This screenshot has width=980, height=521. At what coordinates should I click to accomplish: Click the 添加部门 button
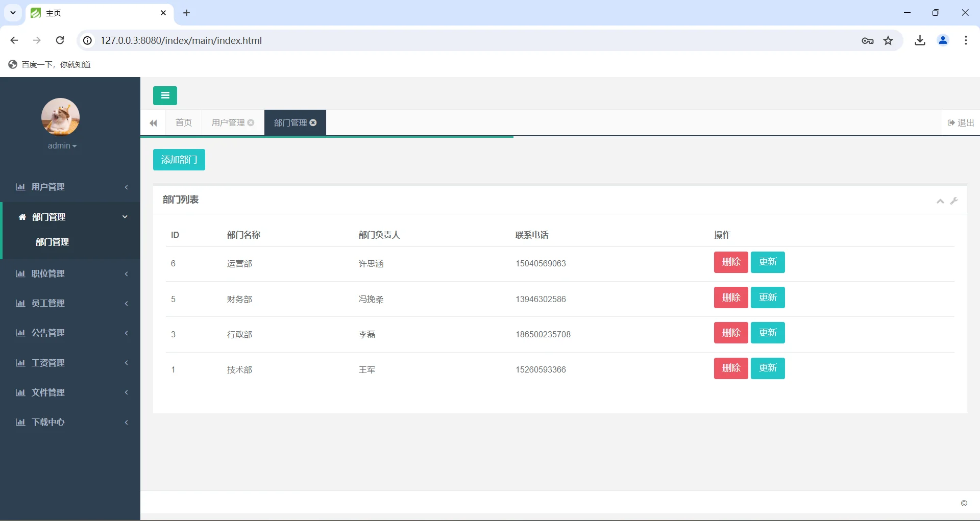coord(179,160)
